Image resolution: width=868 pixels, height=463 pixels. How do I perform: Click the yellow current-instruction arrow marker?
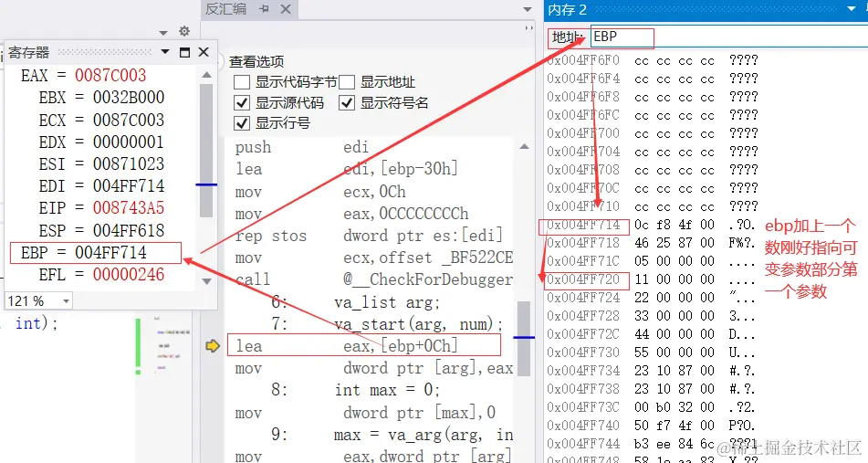point(213,346)
